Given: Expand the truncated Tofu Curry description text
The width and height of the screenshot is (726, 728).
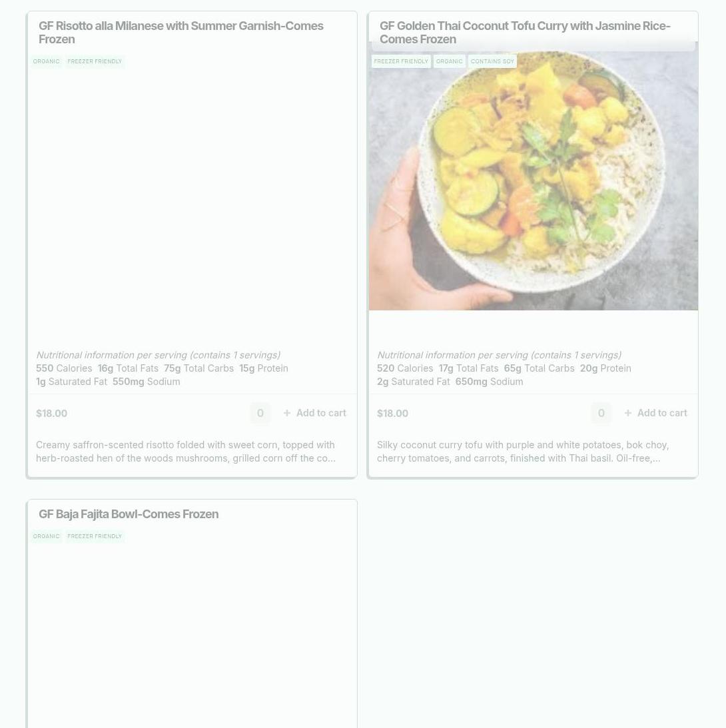Looking at the screenshot, I should click(523, 452).
